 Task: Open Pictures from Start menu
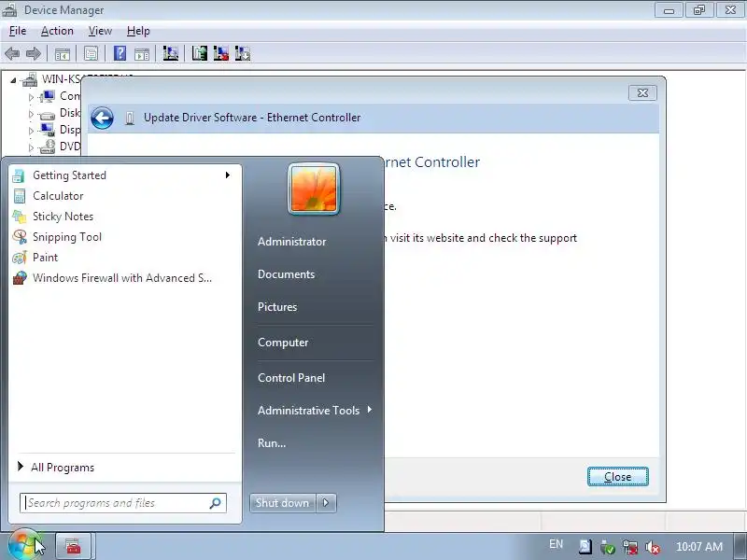click(x=277, y=307)
